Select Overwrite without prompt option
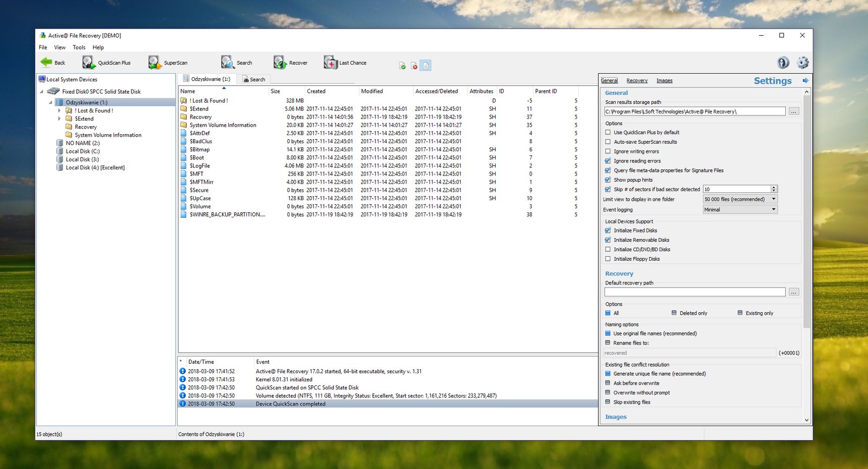 (x=608, y=393)
